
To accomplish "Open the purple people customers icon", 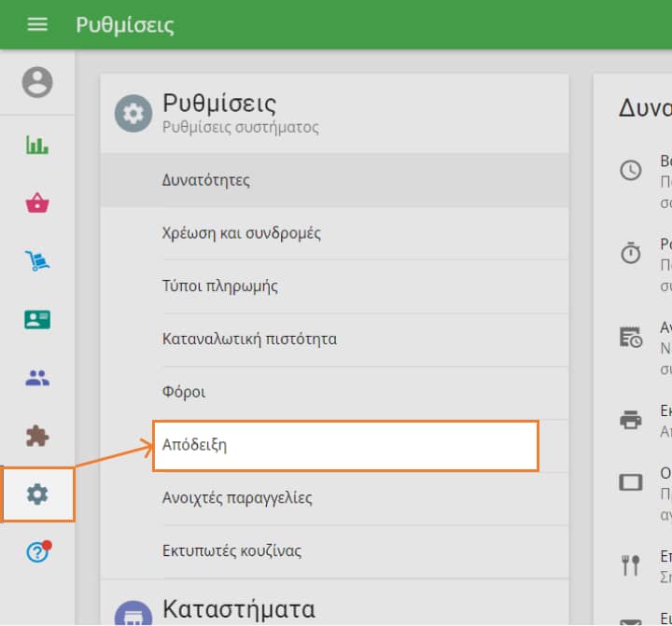I will [37, 379].
